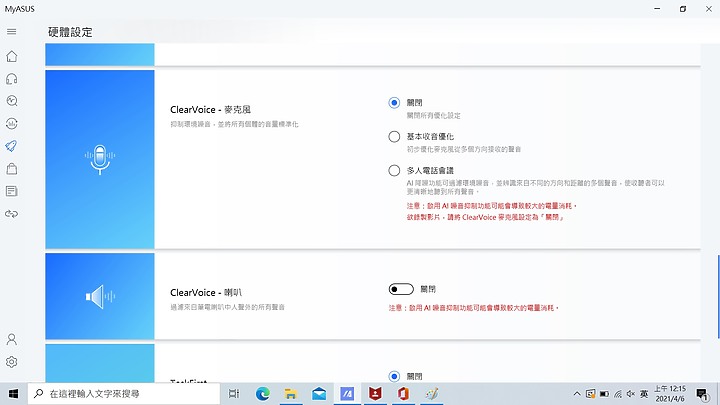Image resolution: width=720 pixels, height=405 pixels.
Task: Open the notification action center
Action: [x=702, y=394]
